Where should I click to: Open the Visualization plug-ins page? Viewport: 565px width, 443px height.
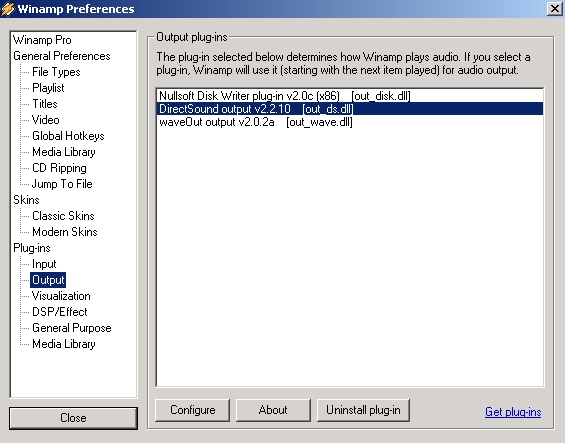click(61, 296)
